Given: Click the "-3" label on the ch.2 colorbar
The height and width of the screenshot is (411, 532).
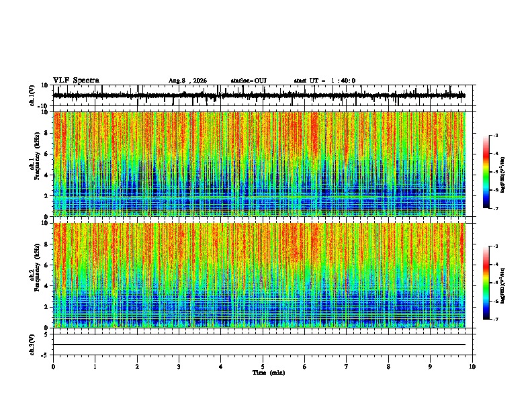Looking at the screenshot, I should [x=495, y=246].
